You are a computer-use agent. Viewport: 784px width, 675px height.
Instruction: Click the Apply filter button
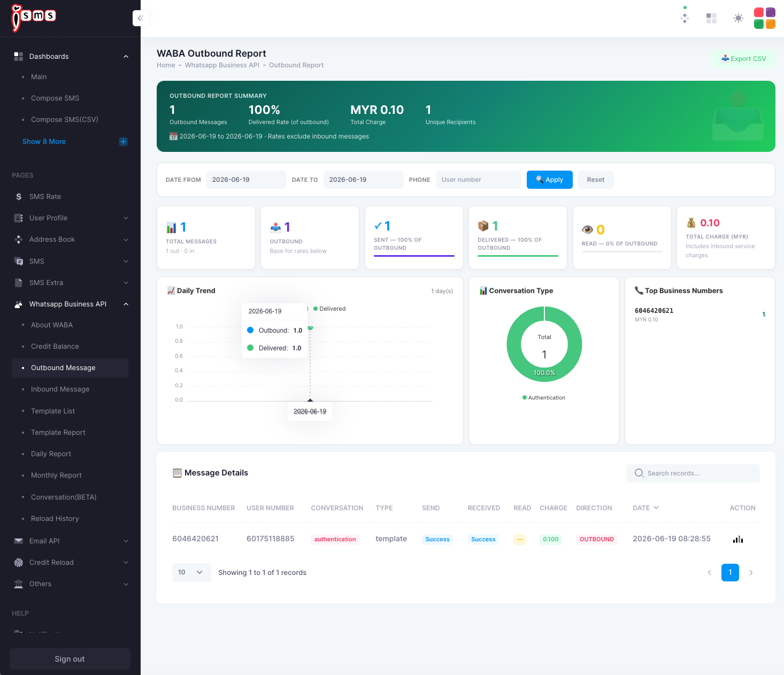[550, 180]
